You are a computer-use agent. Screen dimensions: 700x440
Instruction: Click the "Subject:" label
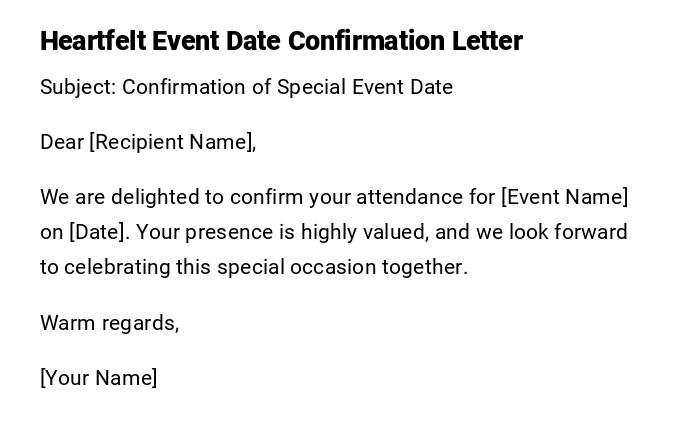(78, 87)
